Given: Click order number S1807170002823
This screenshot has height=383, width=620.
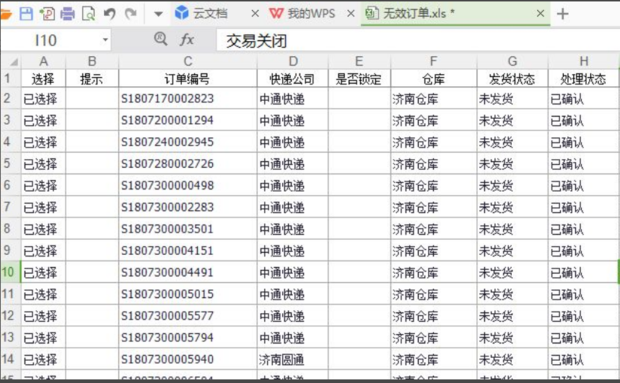Looking at the screenshot, I should 167,98.
